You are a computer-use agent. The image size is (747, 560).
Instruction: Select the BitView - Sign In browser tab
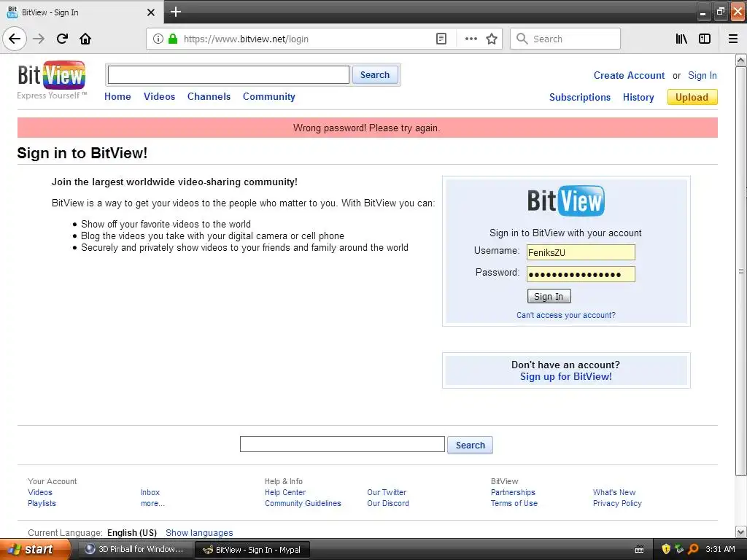(81, 12)
